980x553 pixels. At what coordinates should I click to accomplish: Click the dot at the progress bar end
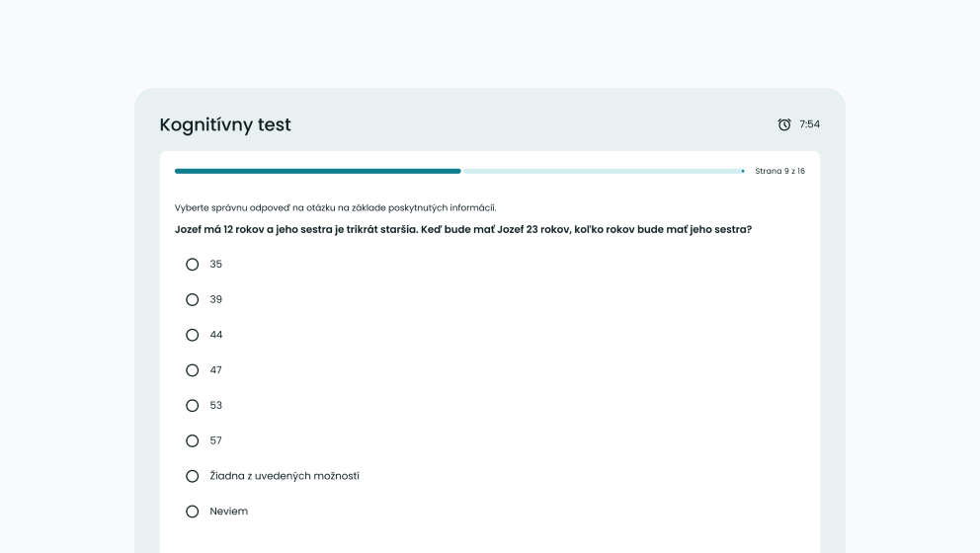743,171
